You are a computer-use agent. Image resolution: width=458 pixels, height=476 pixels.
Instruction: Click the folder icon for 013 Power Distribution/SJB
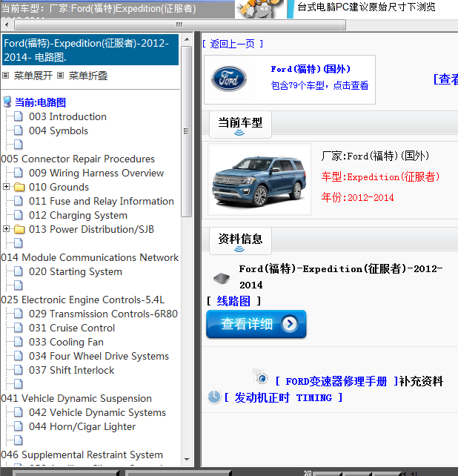point(19,229)
